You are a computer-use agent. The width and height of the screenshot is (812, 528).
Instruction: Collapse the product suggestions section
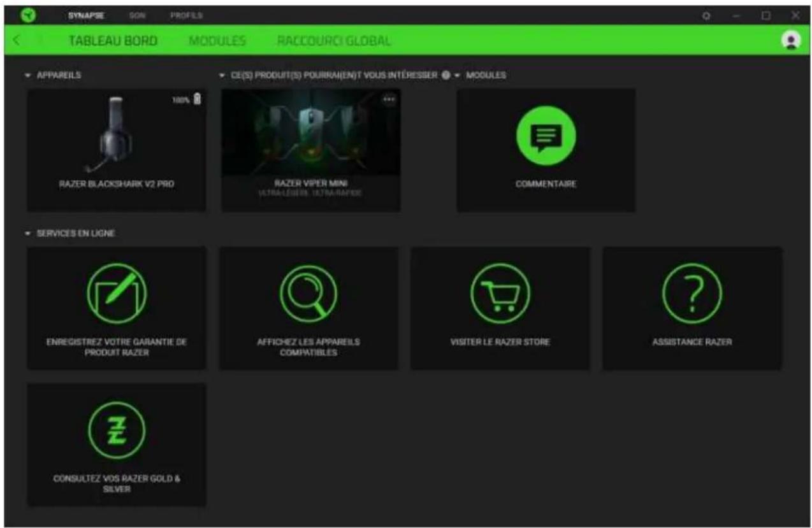(222, 75)
